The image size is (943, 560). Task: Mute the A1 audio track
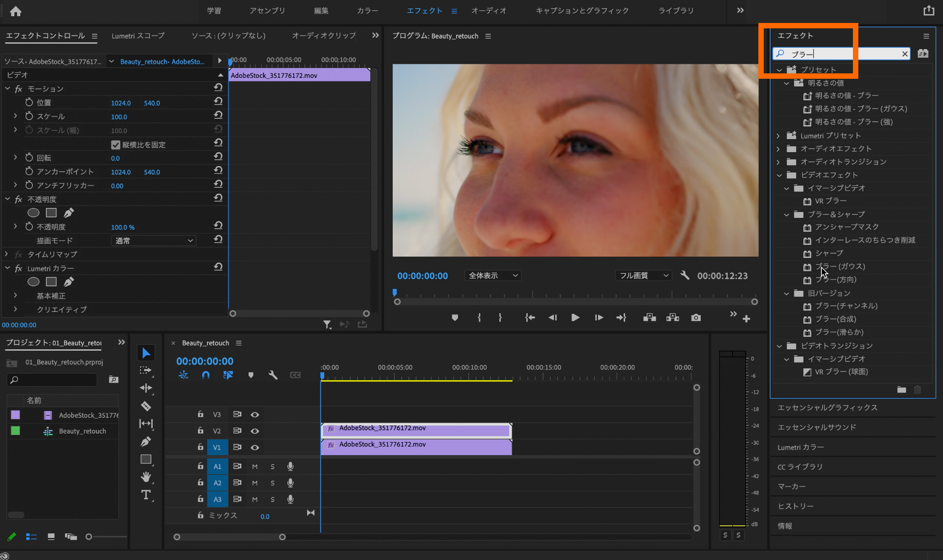pyautogui.click(x=255, y=466)
